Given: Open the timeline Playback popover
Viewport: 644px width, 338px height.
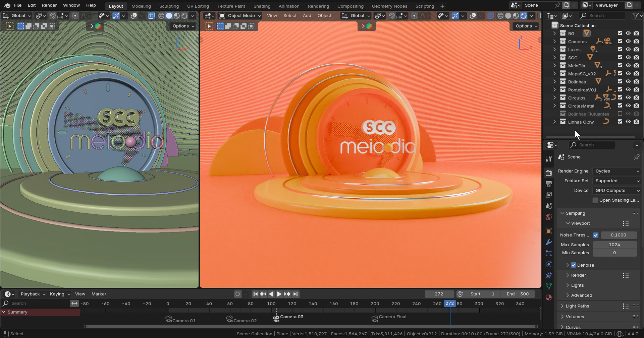Looking at the screenshot, I should tap(33, 294).
